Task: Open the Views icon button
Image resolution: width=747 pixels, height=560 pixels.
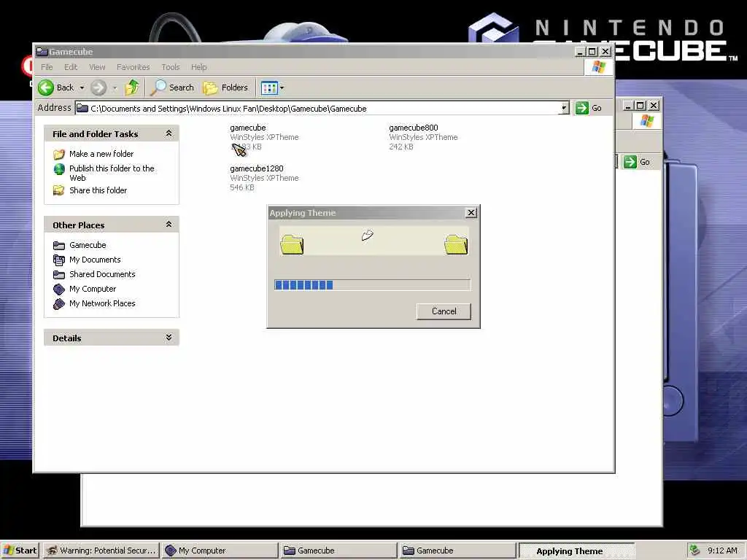Action: pyautogui.click(x=269, y=87)
